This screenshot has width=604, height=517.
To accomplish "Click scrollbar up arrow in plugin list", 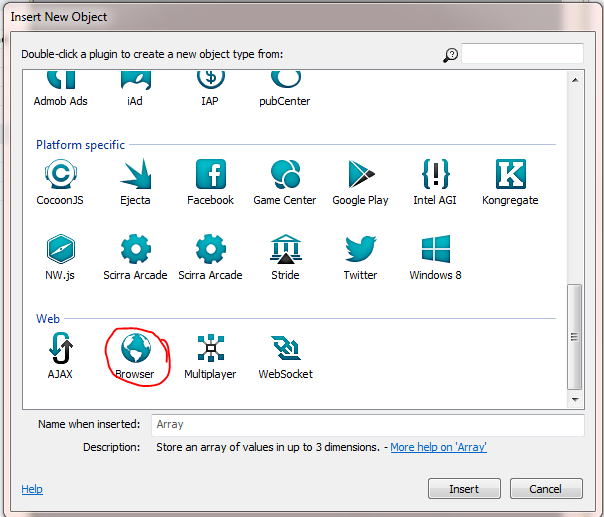I will coord(575,80).
